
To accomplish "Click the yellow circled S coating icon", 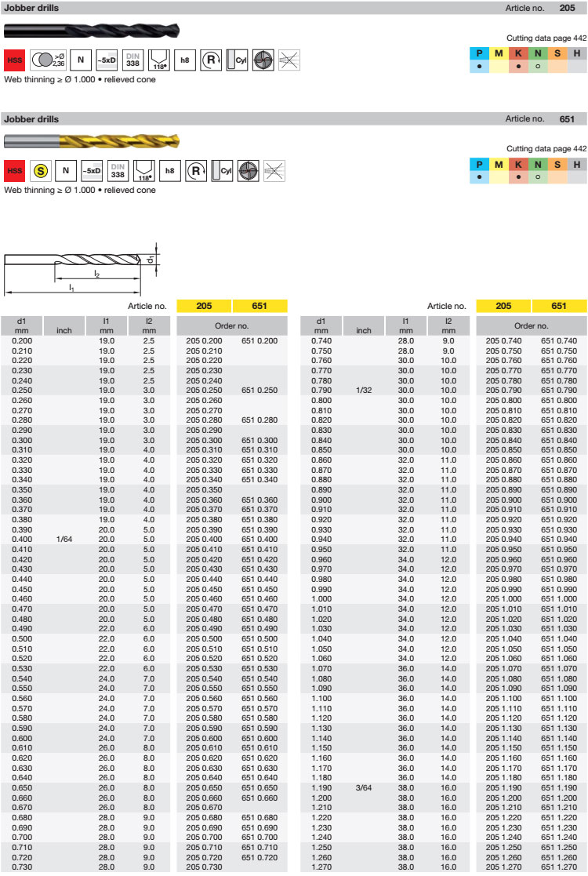I will click(41, 170).
